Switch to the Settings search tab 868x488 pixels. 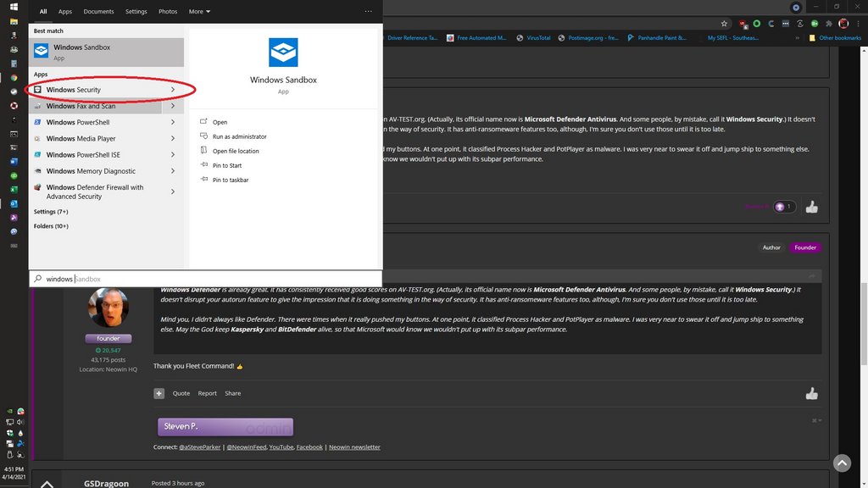click(136, 12)
